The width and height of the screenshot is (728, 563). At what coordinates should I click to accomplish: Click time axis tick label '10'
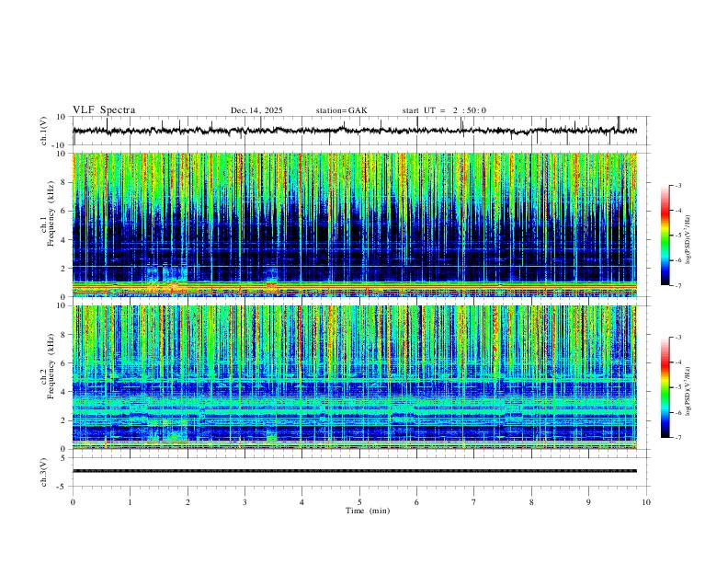[x=646, y=502]
